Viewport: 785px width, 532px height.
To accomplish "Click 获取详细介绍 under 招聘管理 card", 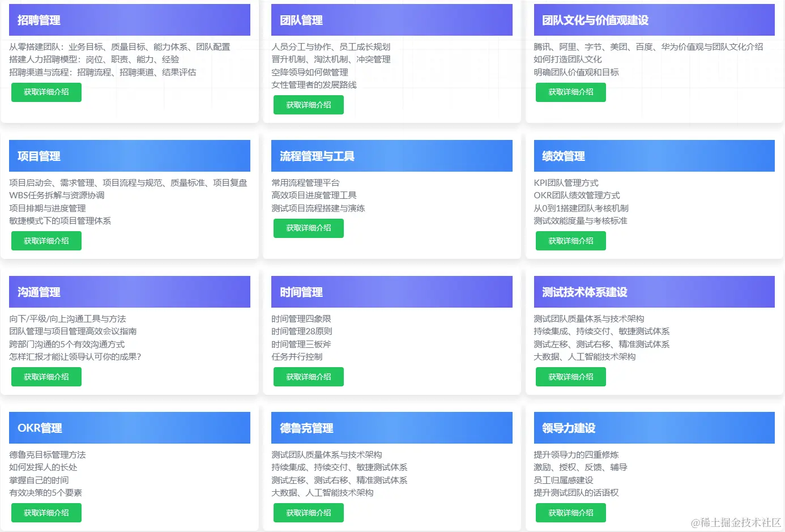I will (46, 92).
